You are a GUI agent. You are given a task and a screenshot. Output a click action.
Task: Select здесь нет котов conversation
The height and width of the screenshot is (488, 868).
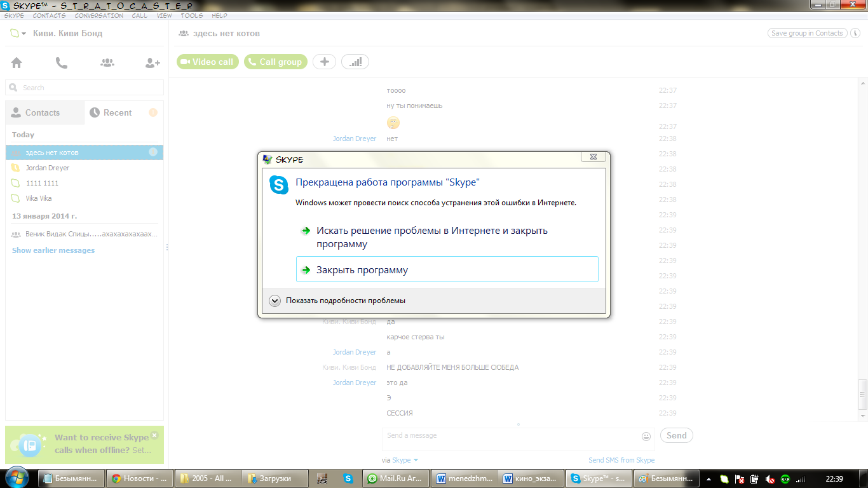click(85, 152)
